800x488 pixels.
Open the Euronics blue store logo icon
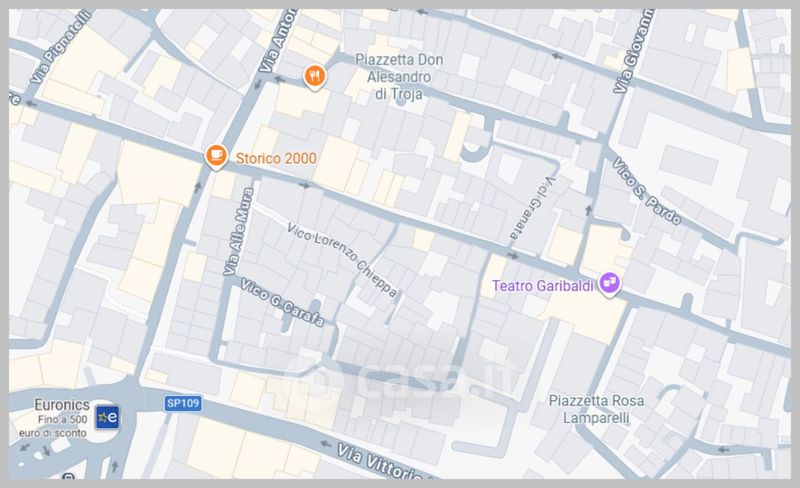(108, 418)
